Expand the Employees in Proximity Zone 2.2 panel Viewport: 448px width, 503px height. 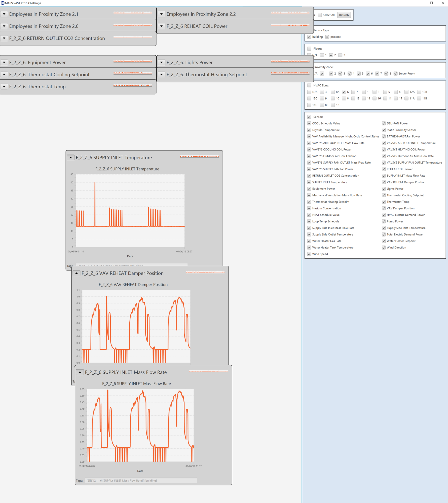click(162, 14)
